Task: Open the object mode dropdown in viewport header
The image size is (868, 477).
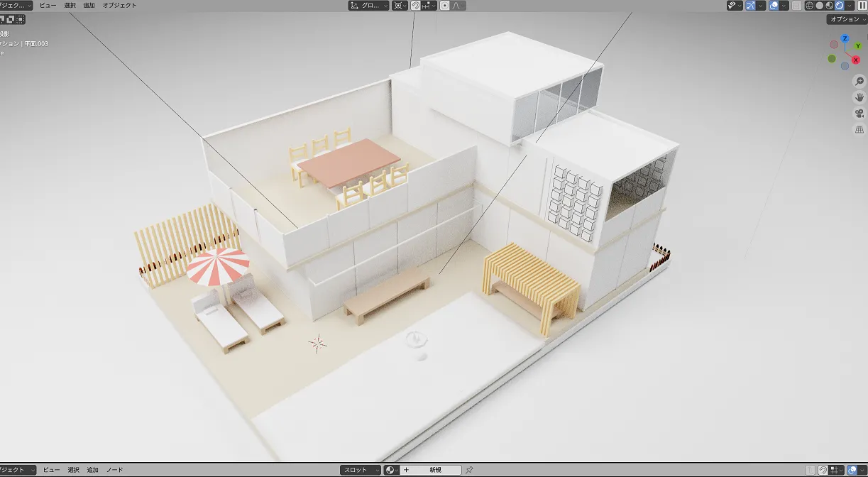Action: (x=16, y=5)
